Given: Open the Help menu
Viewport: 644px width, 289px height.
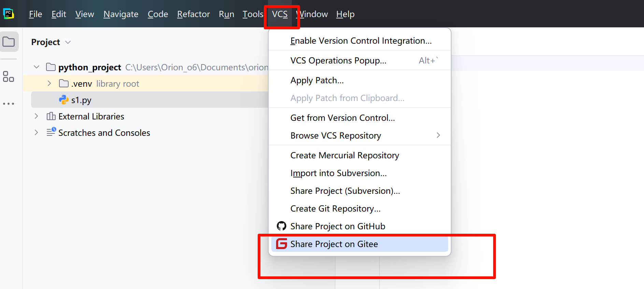Looking at the screenshot, I should tap(345, 14).
